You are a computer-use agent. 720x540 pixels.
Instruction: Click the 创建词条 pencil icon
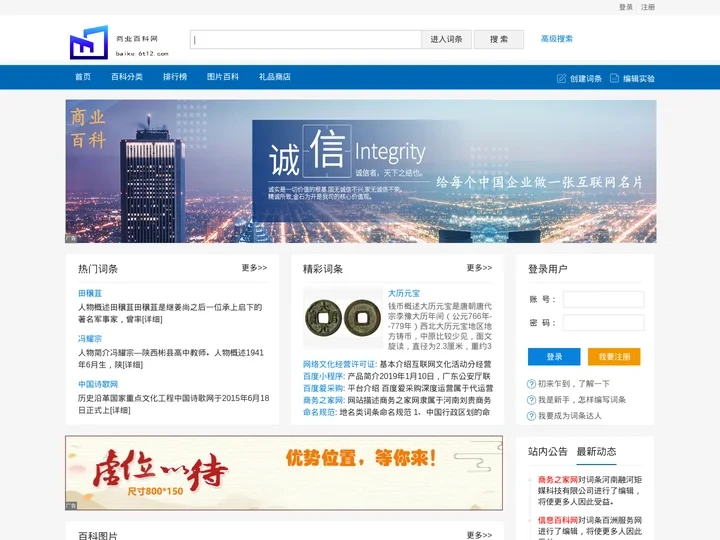561,79
